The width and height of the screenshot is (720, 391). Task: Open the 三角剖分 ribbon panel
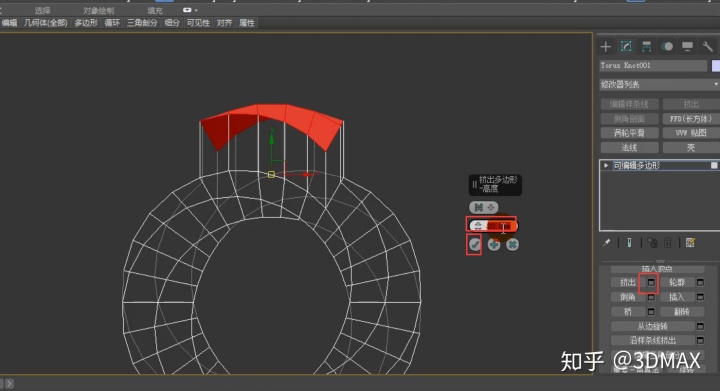coord(142,22)
